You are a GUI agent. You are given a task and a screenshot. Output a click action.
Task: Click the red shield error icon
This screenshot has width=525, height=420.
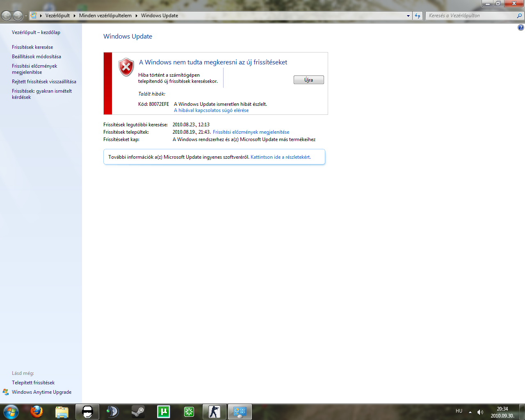pyautogui.click(x=126, y=67)
